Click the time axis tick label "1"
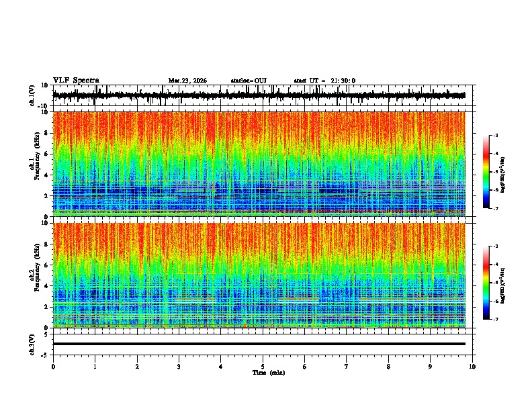Screen dimensions: 532x411 [x=95, y=367]
